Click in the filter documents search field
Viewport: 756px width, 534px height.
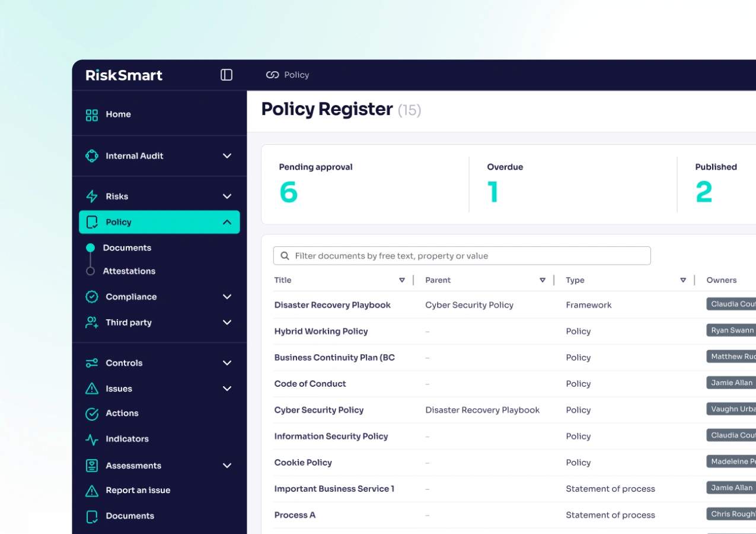pos(462,256)
